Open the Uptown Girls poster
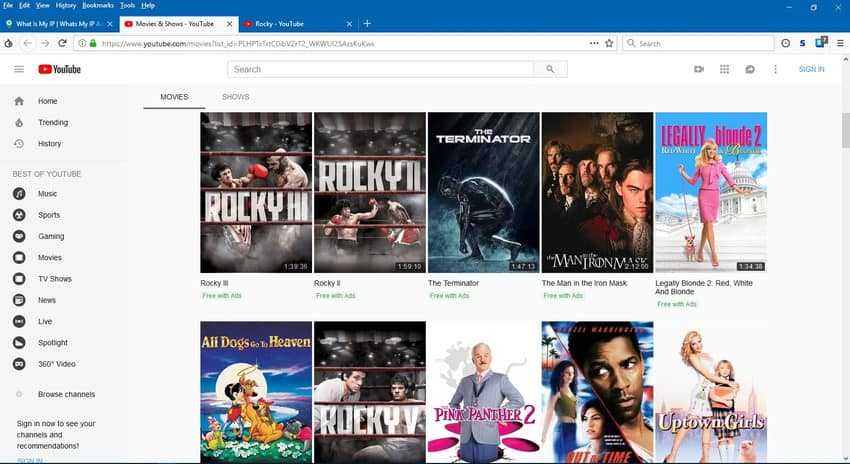850x464 pixels. point(711,392)
